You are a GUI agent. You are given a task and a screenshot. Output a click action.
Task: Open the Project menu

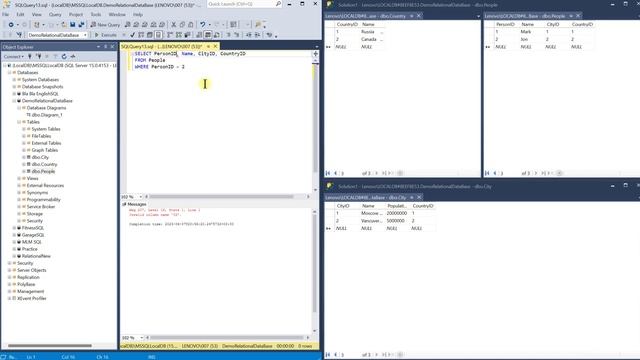[76, 15]
